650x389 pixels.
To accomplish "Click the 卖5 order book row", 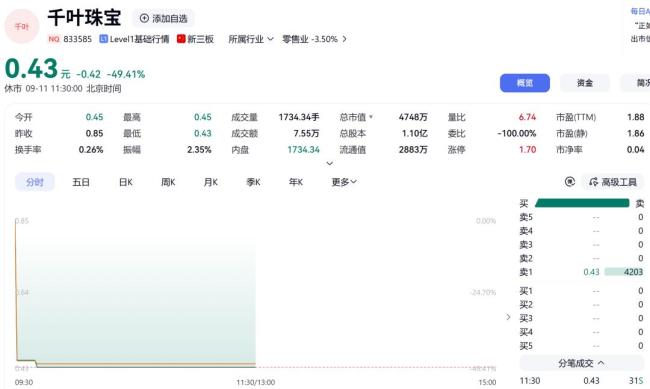I will coord(581,217).
